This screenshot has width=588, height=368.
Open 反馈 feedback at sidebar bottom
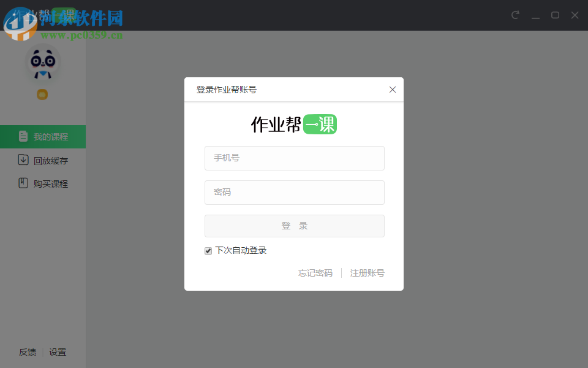coord(27,351)
